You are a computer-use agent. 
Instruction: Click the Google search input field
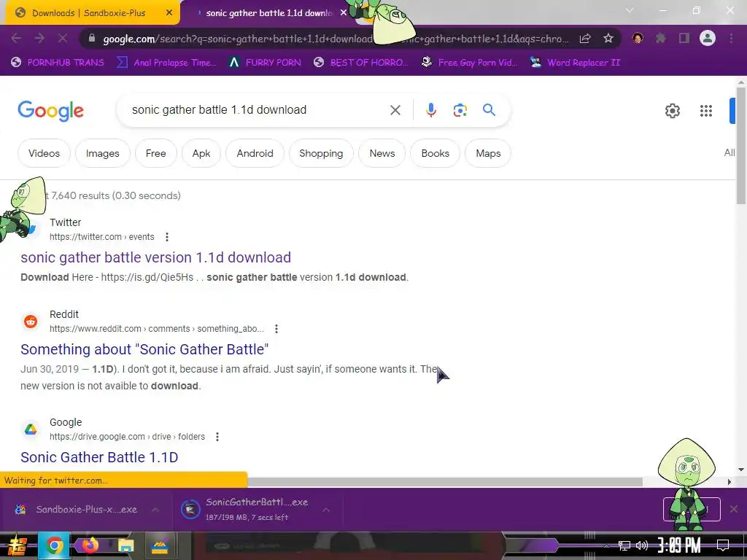(x=258, y=110)
